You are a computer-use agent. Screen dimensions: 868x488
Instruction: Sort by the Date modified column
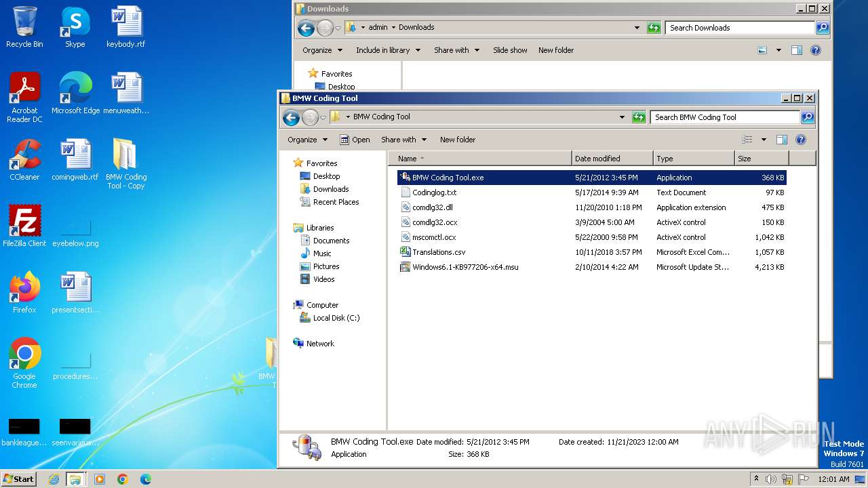(x=612, y=159)
